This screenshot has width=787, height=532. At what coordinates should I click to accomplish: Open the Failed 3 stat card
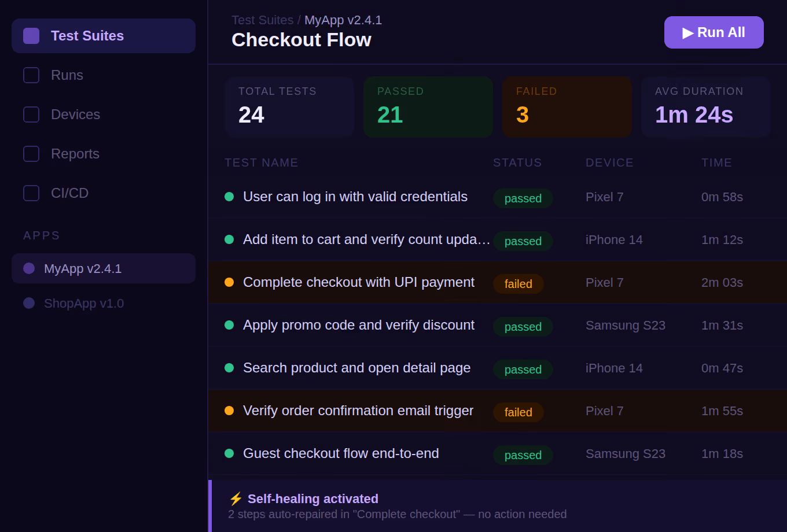tap(567, 107)
